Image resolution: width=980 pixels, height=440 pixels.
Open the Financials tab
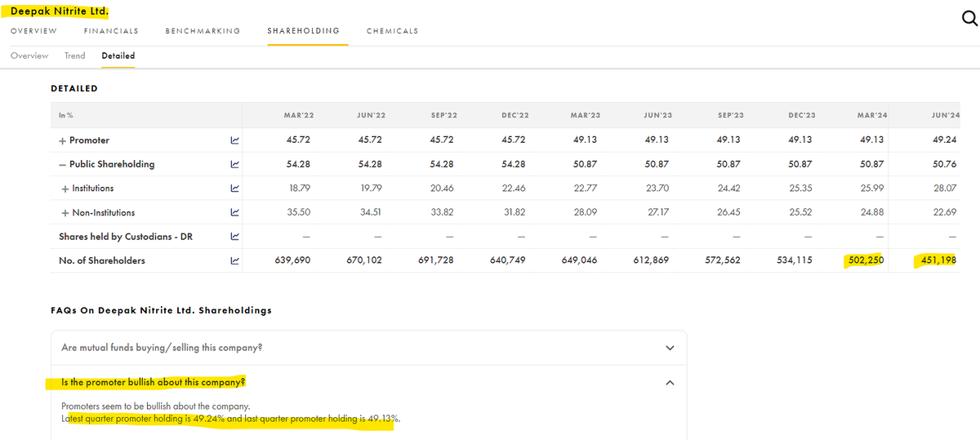click(111, 31)
